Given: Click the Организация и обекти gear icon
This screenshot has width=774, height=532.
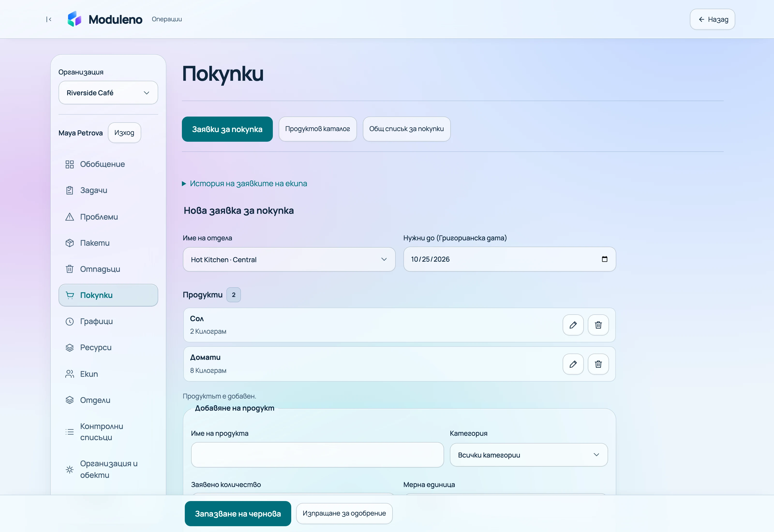Looking at the screenshot, I should [69, 469].
